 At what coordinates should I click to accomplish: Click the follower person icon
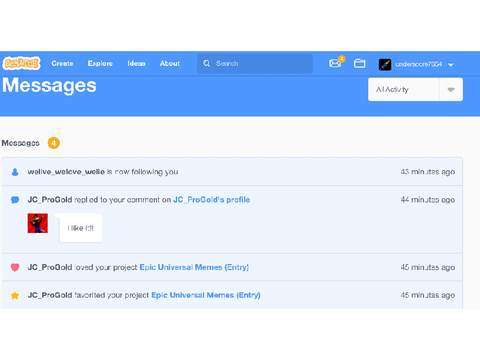tap(15, 172)
